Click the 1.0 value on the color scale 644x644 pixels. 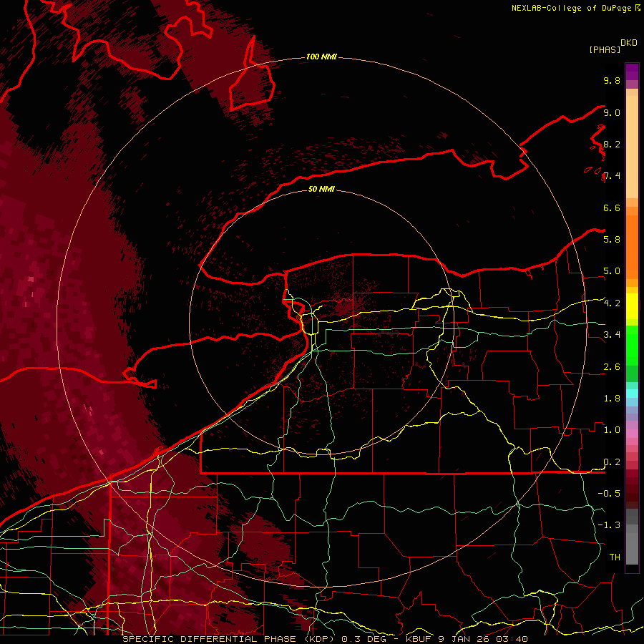[x=612, y=429]
